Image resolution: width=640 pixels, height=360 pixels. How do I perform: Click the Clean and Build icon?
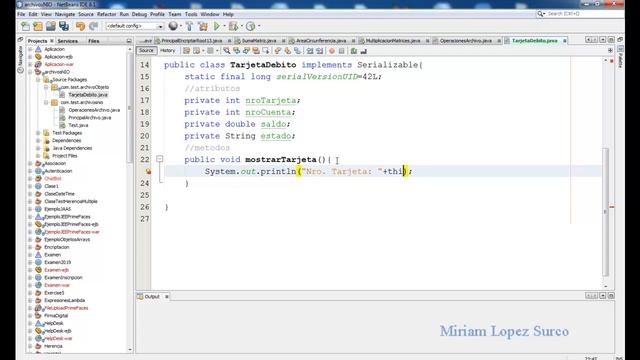point(203,27)
